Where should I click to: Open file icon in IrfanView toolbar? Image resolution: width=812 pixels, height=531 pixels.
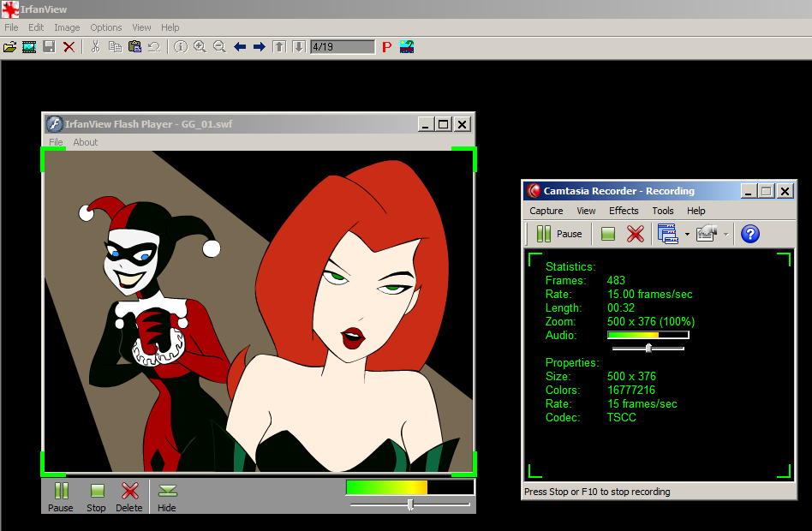tap(9, 47)
